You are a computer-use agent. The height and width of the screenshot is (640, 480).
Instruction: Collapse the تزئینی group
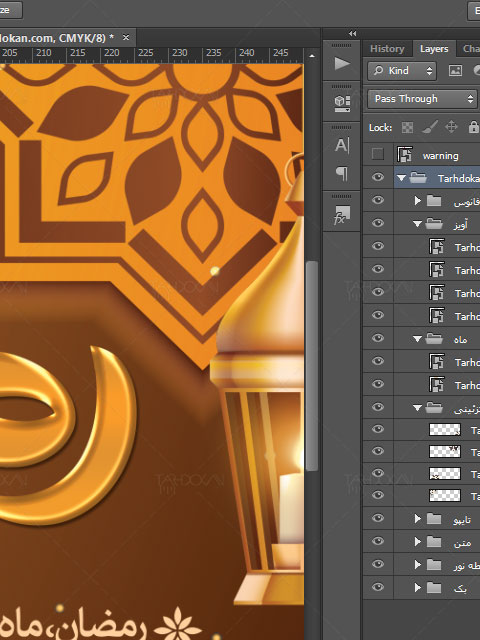(417, 407)
